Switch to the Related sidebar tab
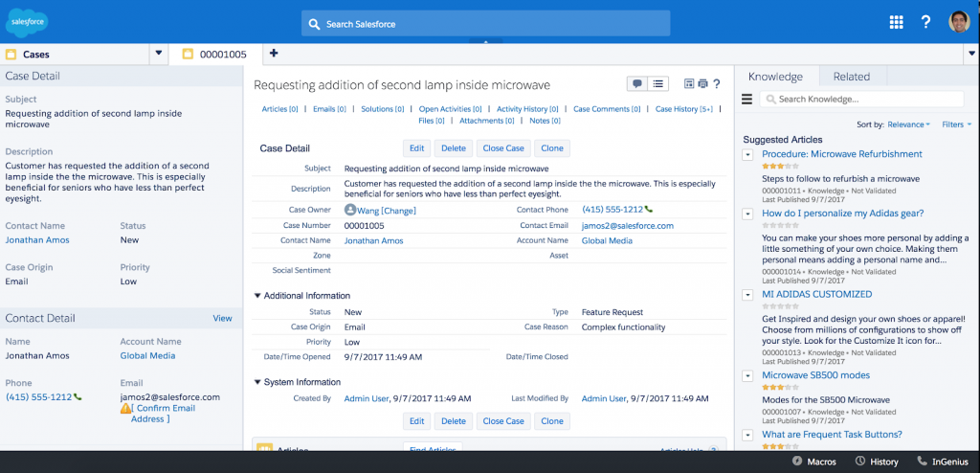 tap(851, 77)
